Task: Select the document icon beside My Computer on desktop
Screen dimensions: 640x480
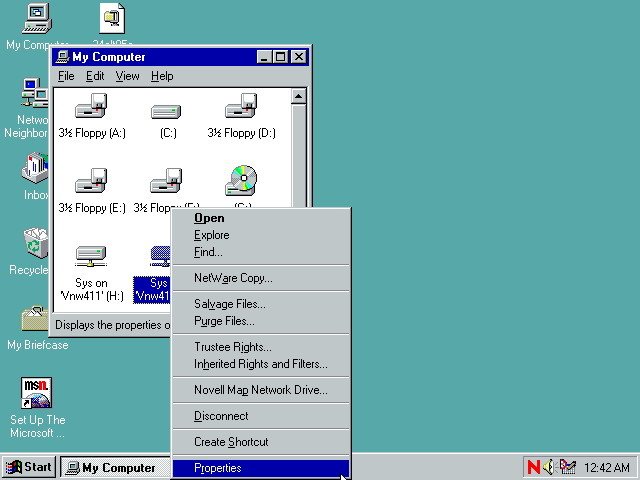Action: tap(112, 18)
